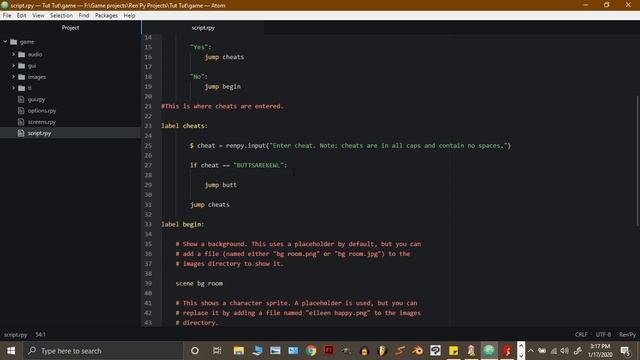640x360 pixels.
Task: Click the images folder icon
Action: [22, 77]
